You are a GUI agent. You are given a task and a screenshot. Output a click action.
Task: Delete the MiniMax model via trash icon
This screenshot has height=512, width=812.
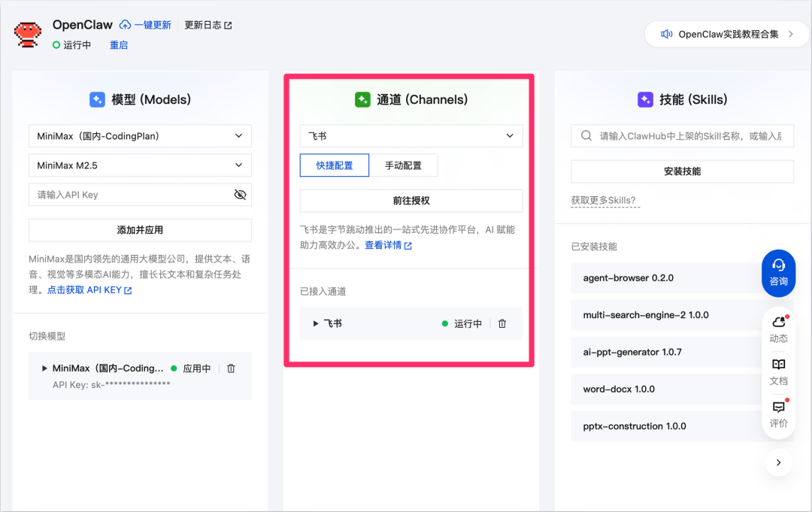pyautogui.click(x=231, y=368)
